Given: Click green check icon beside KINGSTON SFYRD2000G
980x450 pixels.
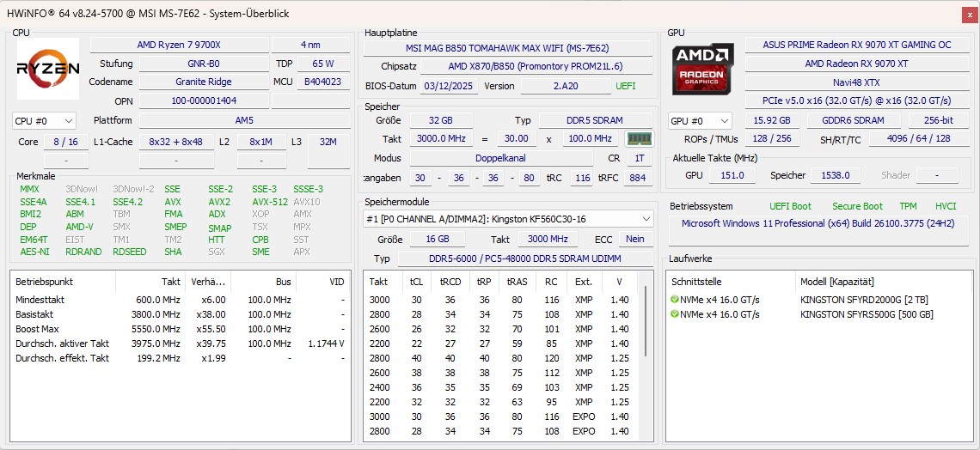Looking at the screenshot, I should (674, 300).
